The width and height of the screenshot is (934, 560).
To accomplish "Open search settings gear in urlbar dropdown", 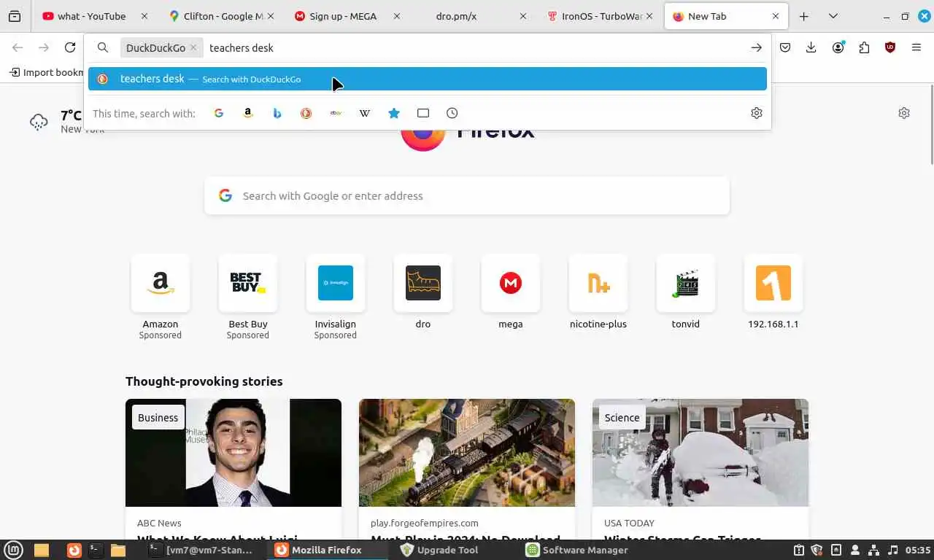I will [x=757, y=113].
